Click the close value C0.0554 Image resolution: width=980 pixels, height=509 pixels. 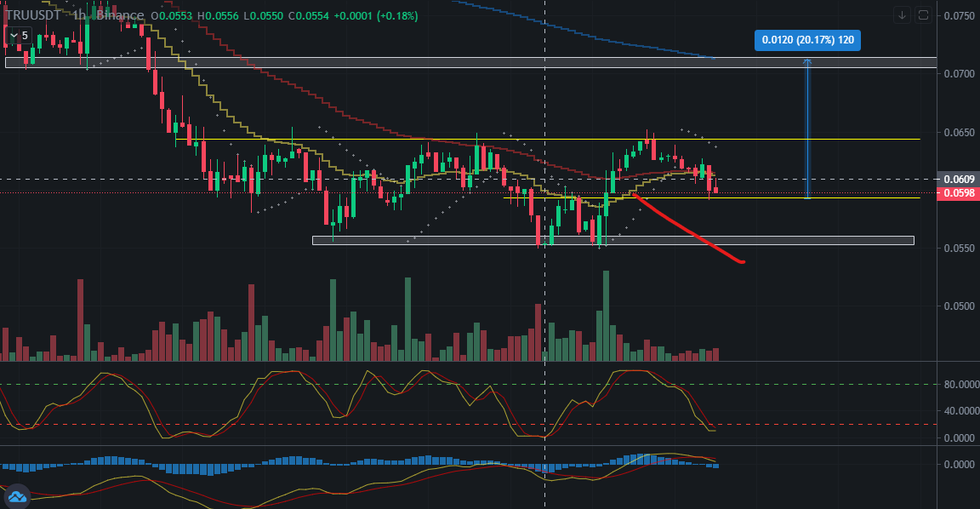coord(308,15)
